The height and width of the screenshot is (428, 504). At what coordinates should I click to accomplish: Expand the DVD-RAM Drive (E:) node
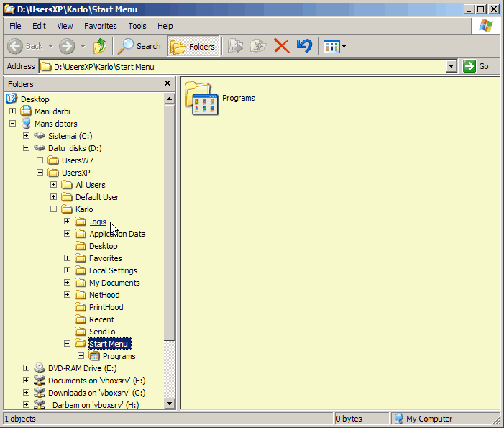[27, 368]
